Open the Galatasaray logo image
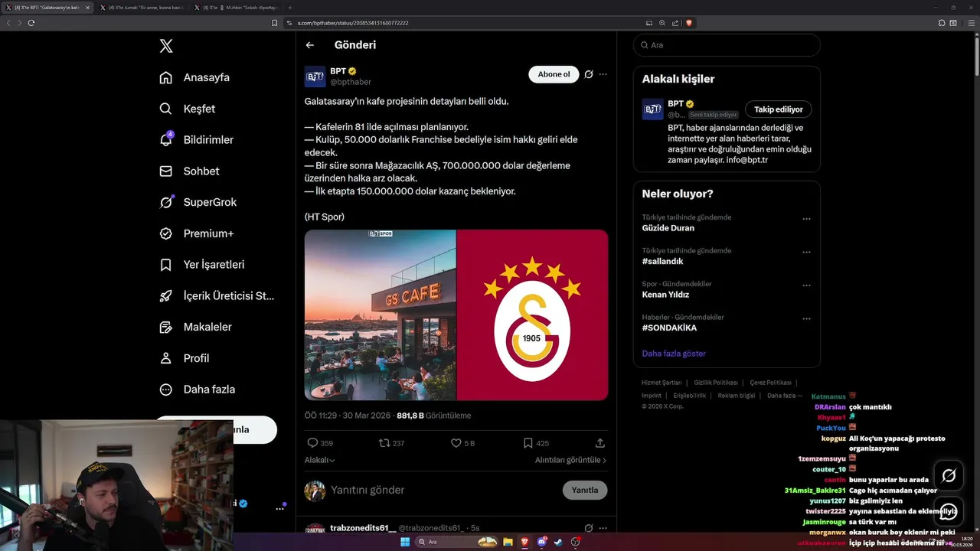980x551 pixels. tap(532, 315)
